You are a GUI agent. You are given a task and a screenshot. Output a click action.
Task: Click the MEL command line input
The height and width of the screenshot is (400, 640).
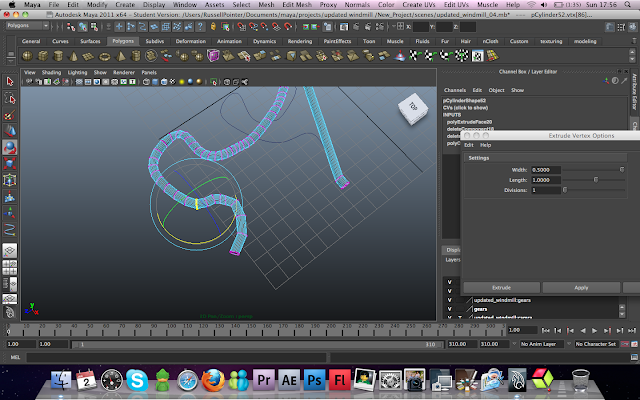tap(177, 358)
